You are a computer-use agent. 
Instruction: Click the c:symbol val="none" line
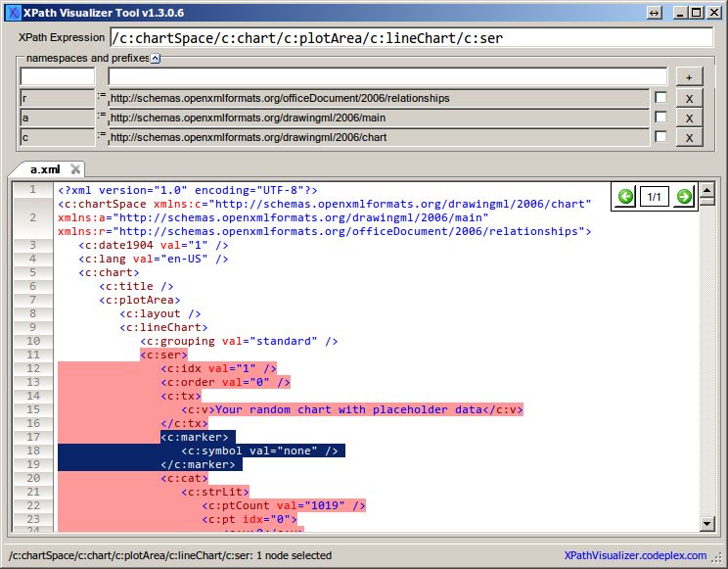(x=259, y=450)
